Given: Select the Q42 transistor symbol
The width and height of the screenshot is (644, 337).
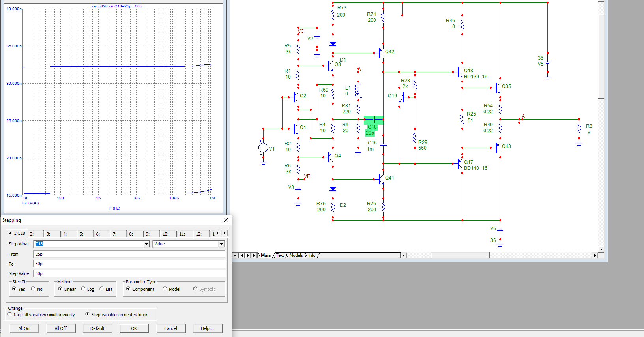Looking at the screenshot, I should 380,52.
